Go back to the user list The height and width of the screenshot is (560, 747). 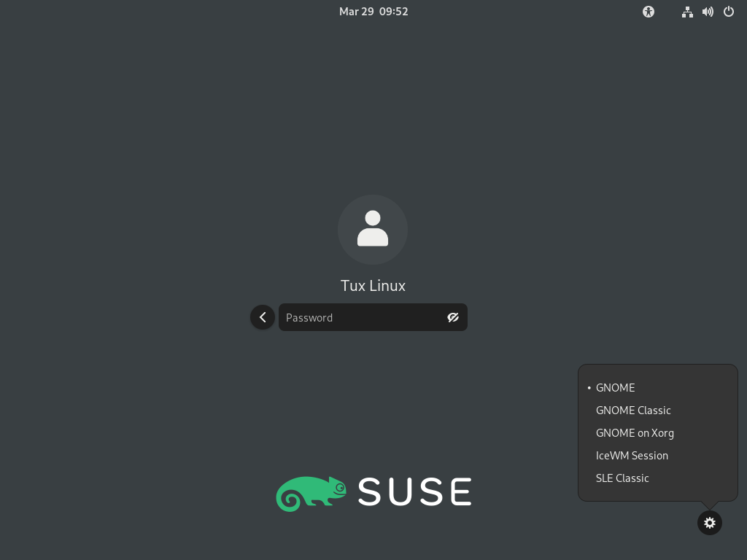263,317
